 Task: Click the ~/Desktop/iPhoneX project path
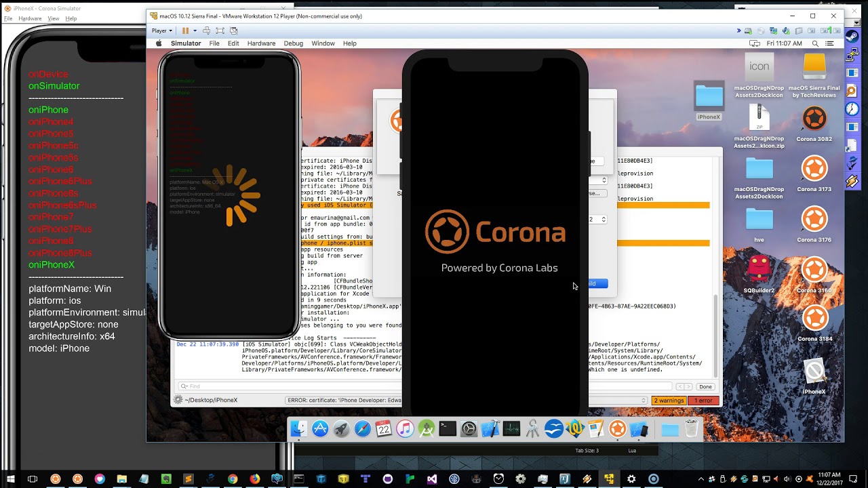pyautogui.click(x=211, y=401)
